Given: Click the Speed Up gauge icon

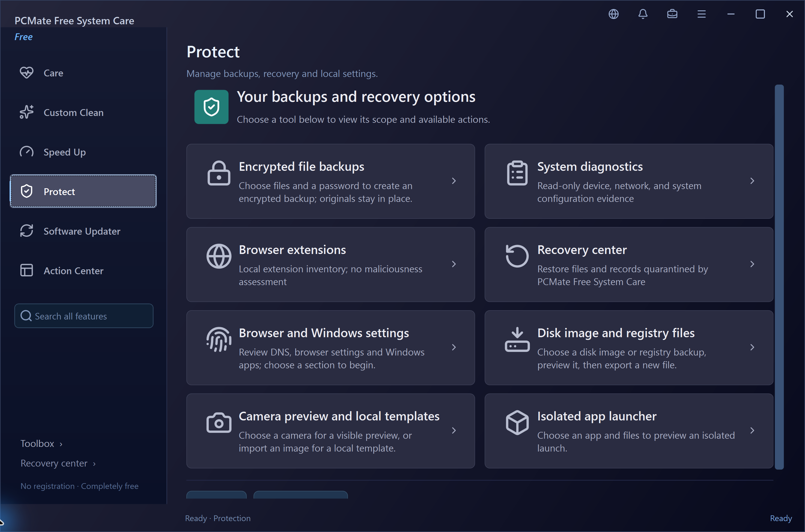Looking at the screenshot, I should point(26,152).
